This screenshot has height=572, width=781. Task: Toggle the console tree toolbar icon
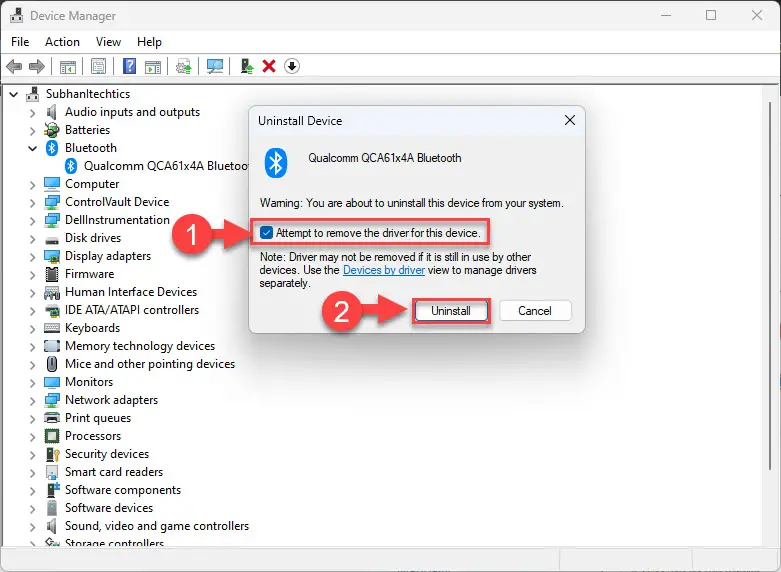pyautogui.click(x=68, y=66)
